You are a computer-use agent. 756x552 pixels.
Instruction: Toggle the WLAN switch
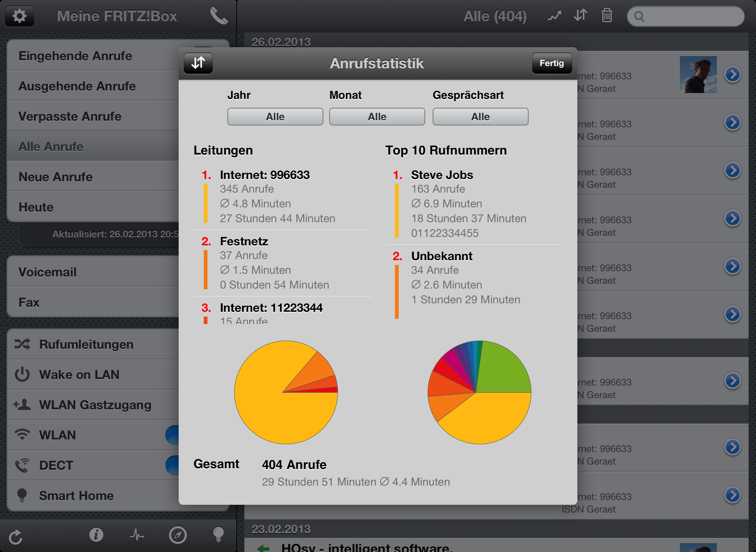point(173,435)
